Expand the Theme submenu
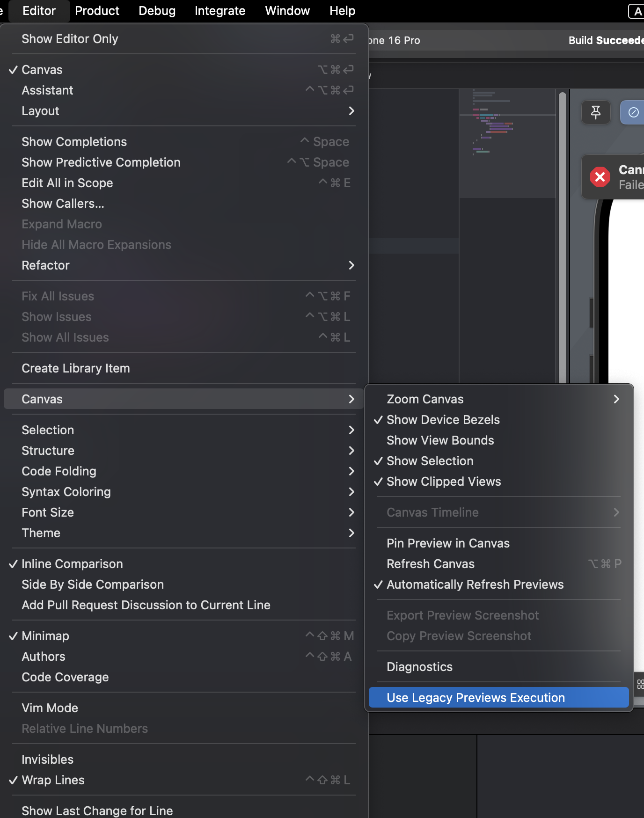 point(183,533)
